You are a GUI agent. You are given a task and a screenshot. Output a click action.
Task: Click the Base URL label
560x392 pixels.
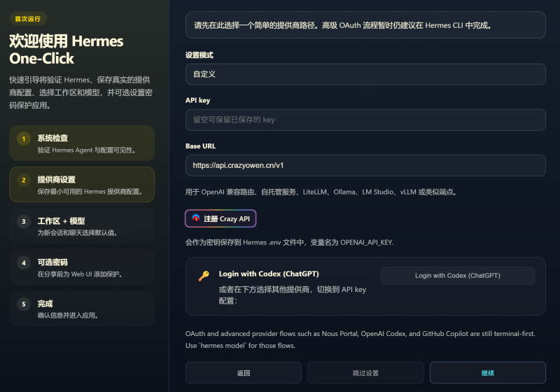[200, 146]
